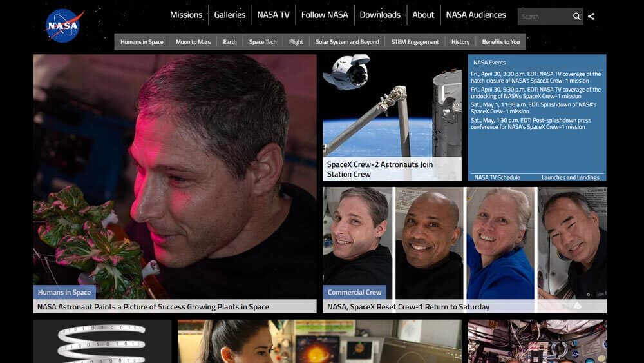The height and width of the screenshot is (363, 644).
Task: Open the Follow NASA menu
Action: (x=325, y=15)
